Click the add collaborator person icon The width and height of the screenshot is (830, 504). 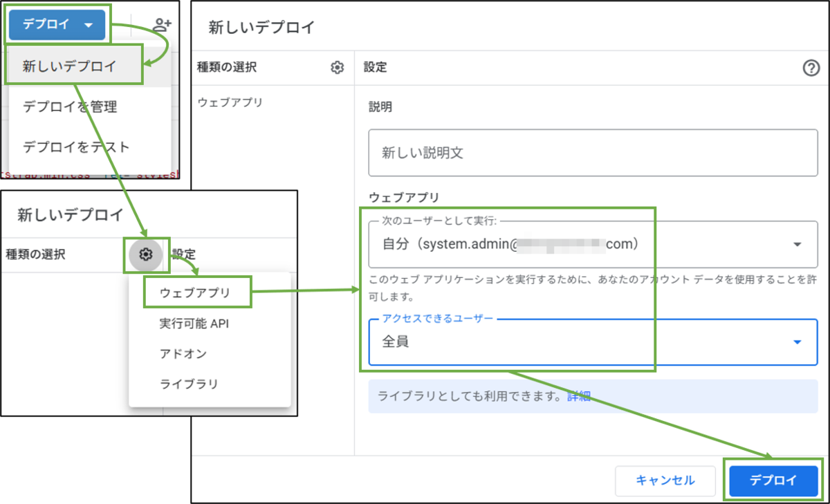(x=162, y=25)
